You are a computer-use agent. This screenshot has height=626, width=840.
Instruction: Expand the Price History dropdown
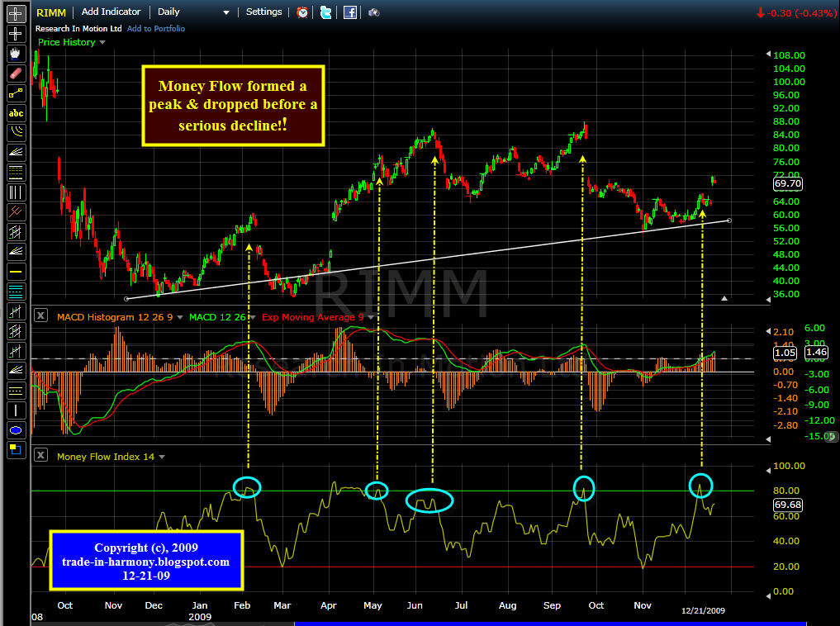point(102,42)
